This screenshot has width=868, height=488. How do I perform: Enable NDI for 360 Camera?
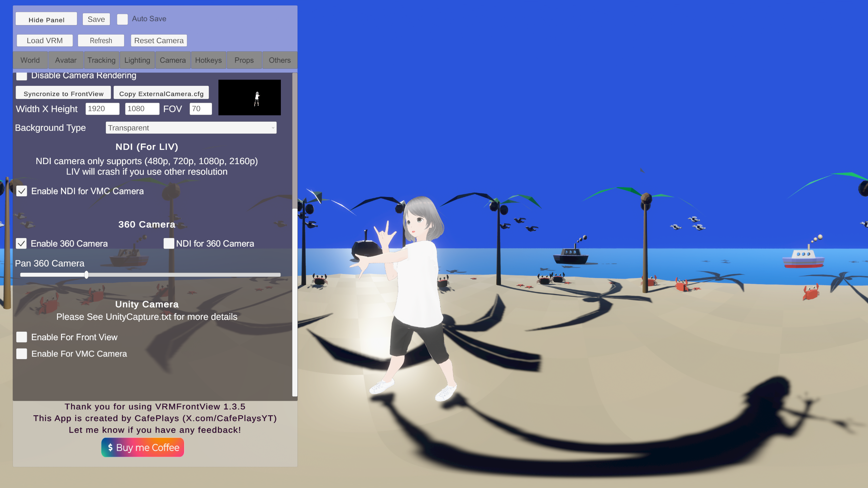coord(169,243)
